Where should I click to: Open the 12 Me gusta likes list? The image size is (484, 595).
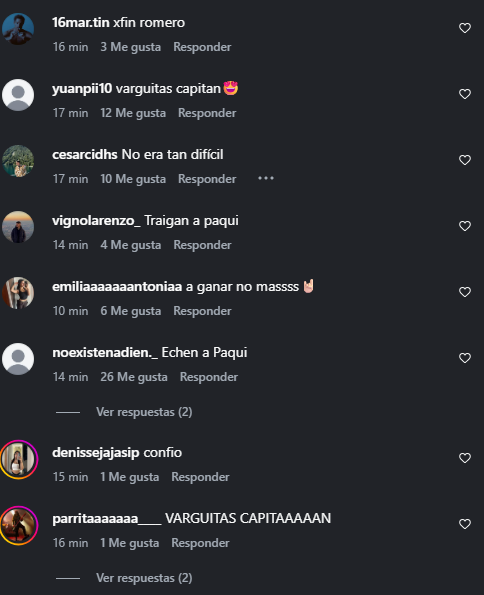pyautogui.click(x=133, y=113)
